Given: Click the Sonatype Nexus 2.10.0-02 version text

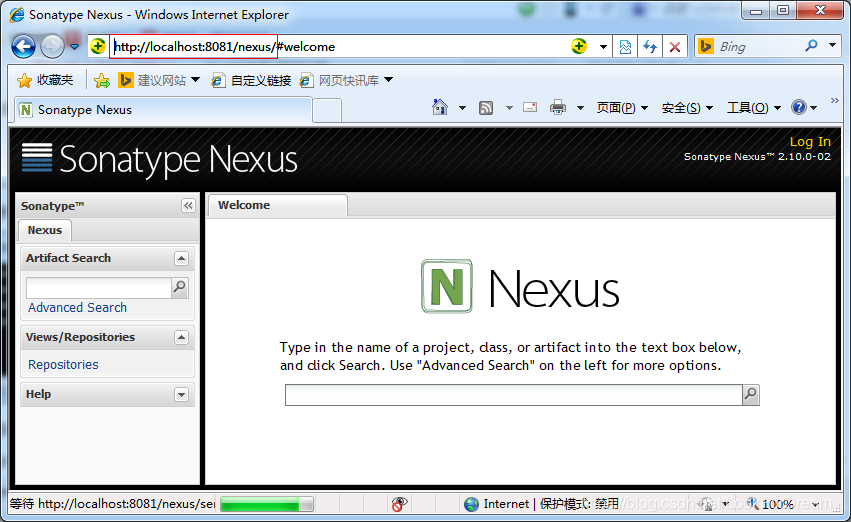Looking at the screenshot, I should coord(757,157).
